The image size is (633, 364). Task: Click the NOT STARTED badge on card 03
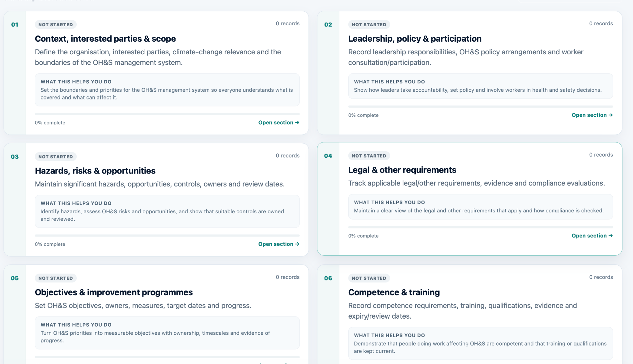click(56, 157)
